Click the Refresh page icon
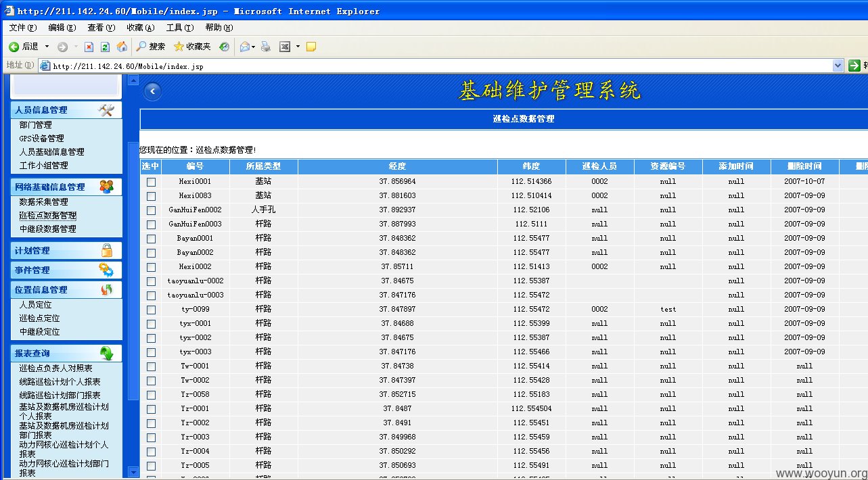Screen dimensions: 868x480 (105, 47)
